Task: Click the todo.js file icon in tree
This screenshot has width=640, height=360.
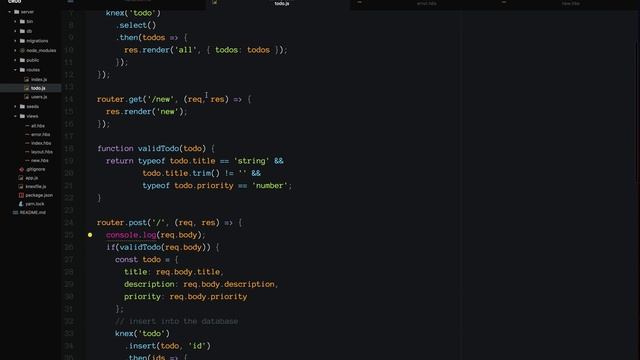Action: click(27, 88)
